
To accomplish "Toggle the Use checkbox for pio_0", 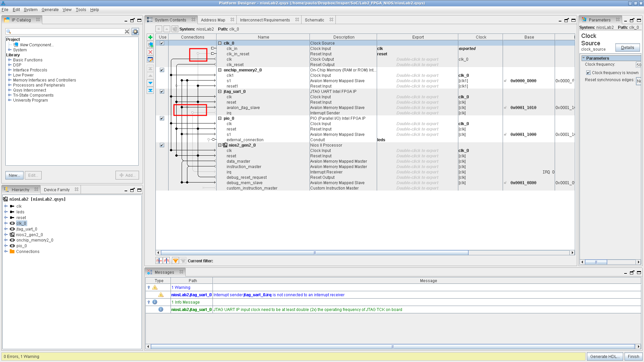I will click(162, 118).
